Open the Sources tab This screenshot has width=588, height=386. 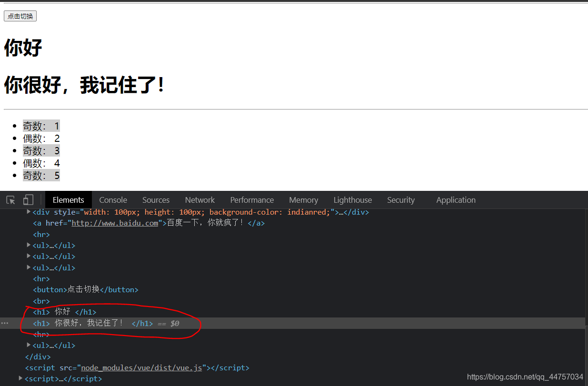pos(156,200)
